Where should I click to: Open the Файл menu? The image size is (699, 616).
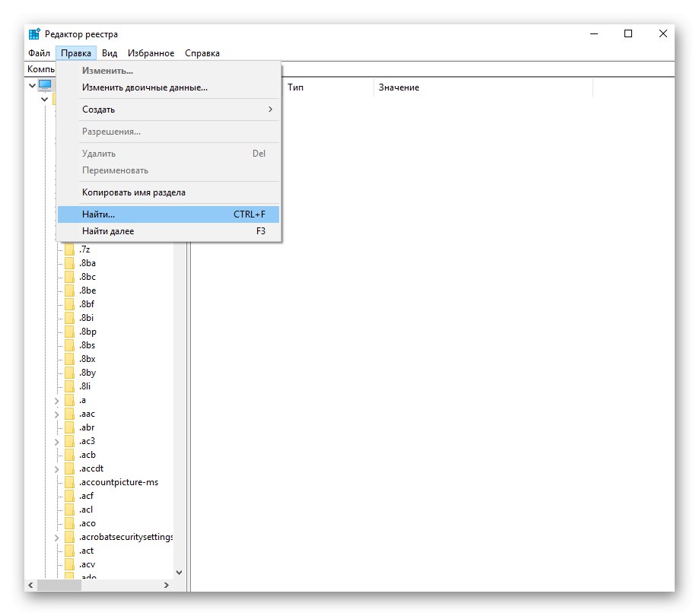(40, 53)
